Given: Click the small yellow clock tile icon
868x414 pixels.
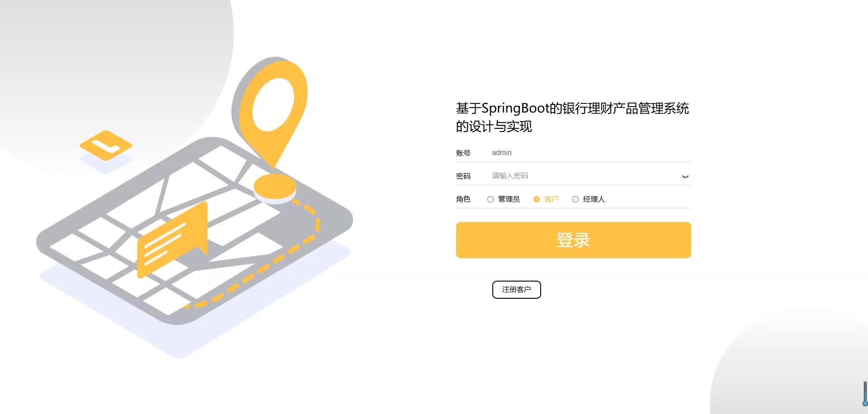Looking at the screenshot, I should click(x=106, y=146).
